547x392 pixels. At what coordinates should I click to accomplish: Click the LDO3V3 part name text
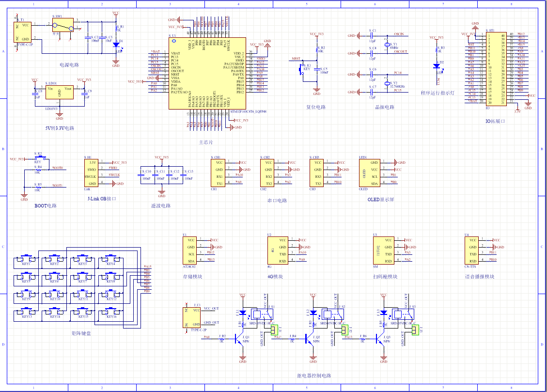pos(52,109)
